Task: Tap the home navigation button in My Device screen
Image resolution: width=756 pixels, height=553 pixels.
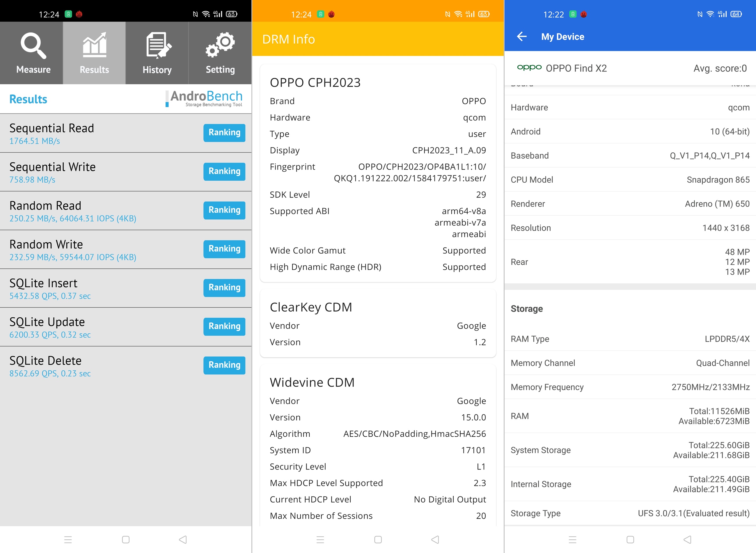Action: (630, 539)
